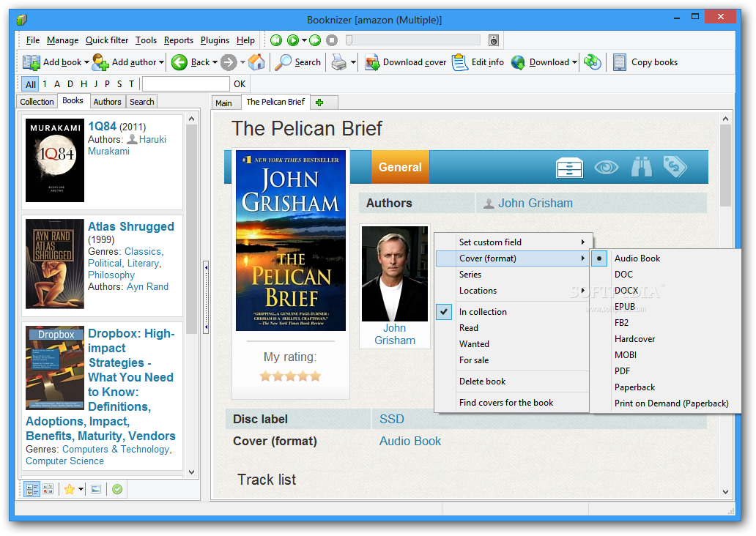Click the grey stop button
This screenshot has width=756, height=536.
[332, 40]
